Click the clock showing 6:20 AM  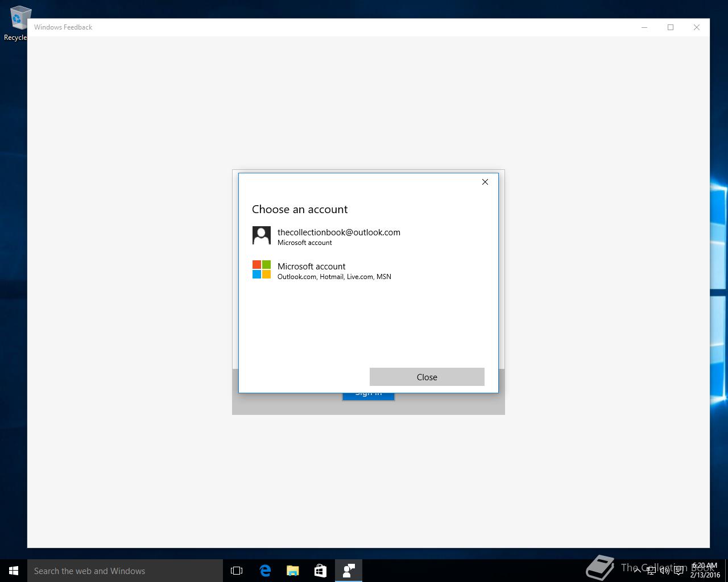705,571
